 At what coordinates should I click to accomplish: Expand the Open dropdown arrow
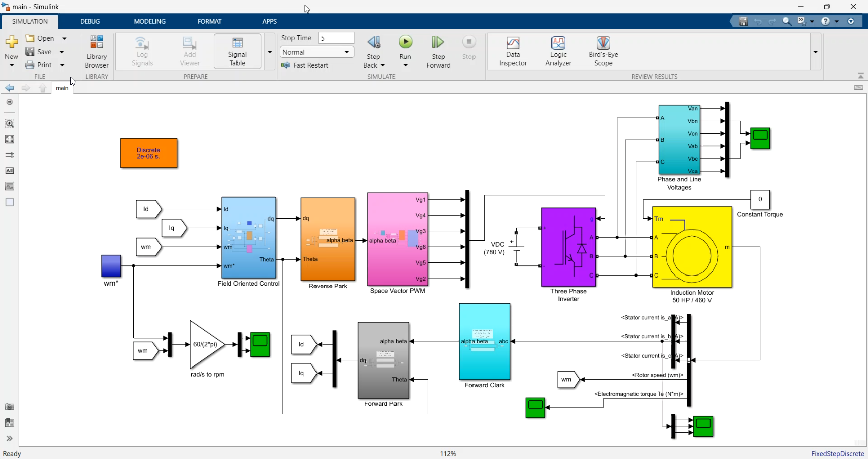[x=64, y=38]
